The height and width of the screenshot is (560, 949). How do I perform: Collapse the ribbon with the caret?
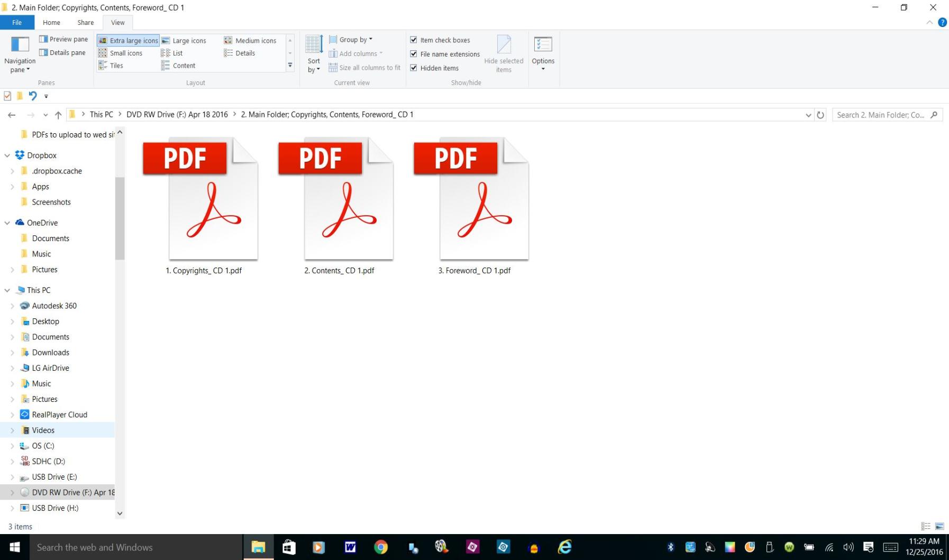point(929,22)
